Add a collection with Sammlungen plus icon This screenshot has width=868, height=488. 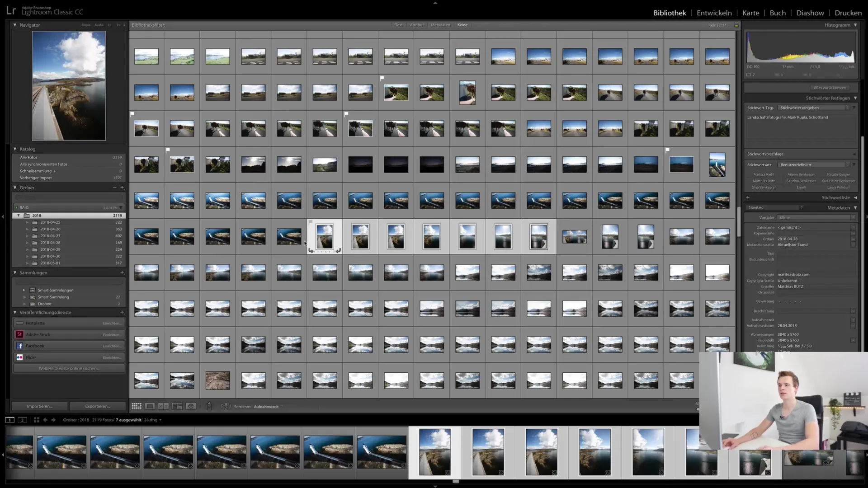click(x=122, y=272)
